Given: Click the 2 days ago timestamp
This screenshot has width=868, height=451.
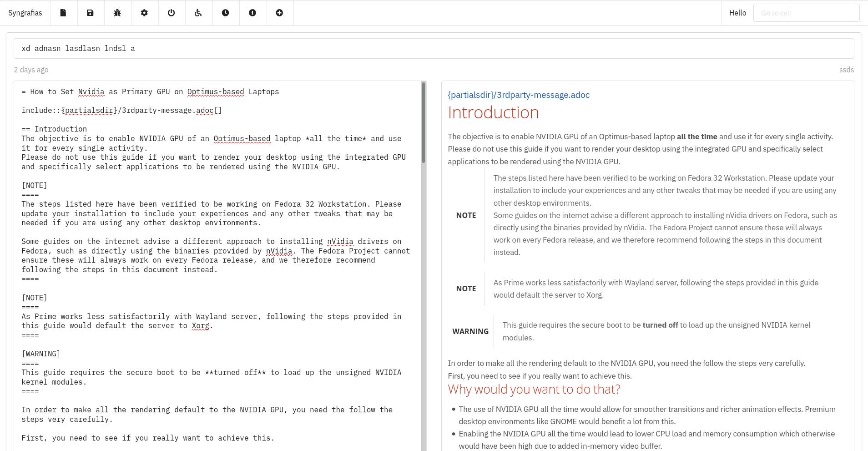Looking at the screenshot, I should pyautogui.click(x=31, y=70).
